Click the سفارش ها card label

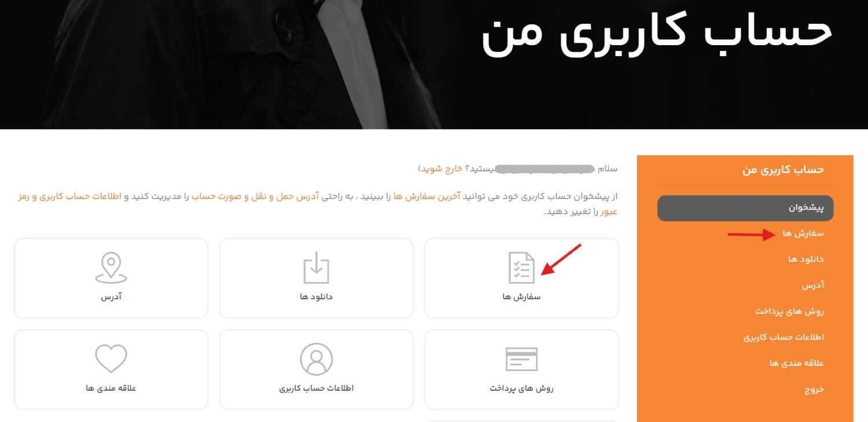[x=521, y=296]
